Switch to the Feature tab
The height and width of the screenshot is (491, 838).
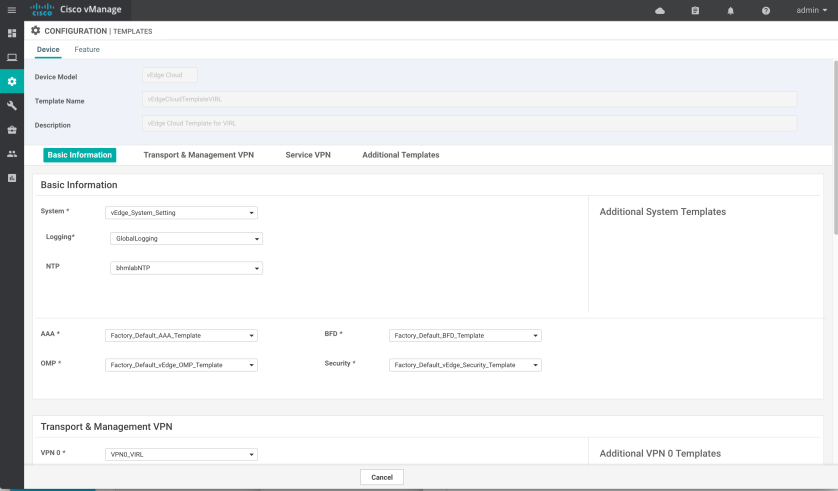pyautogui.click(x=87, y=49)
